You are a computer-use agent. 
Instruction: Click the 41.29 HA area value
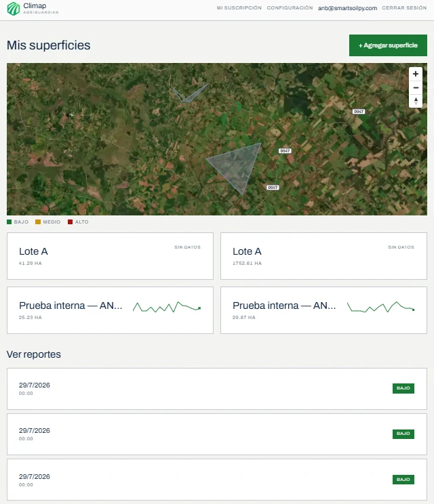pyautogui.click(x=31, y=264)
